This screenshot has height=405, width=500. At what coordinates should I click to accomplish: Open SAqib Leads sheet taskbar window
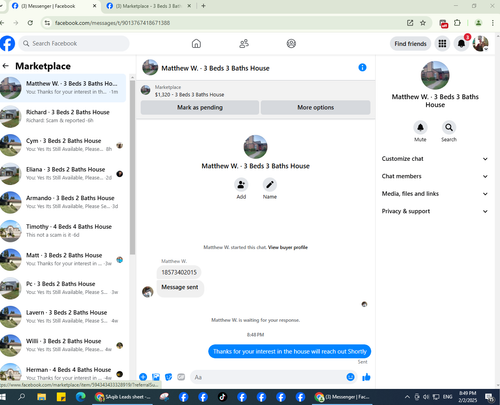coord(122,397)
